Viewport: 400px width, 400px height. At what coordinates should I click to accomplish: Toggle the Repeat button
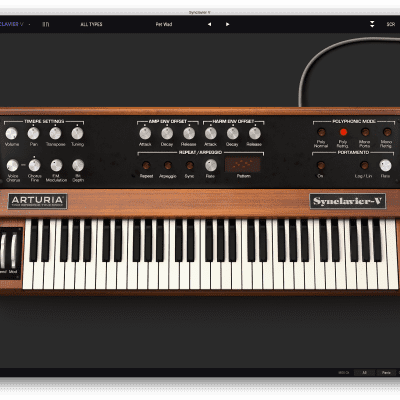pyautogui.click(x=146, y=165)
